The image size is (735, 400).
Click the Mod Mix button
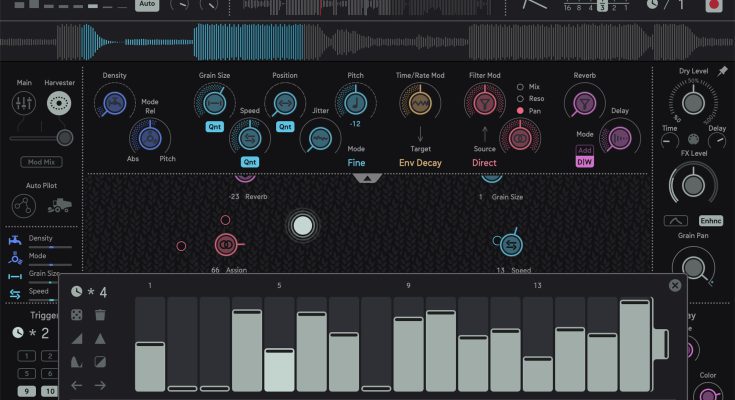click(40, 161)
